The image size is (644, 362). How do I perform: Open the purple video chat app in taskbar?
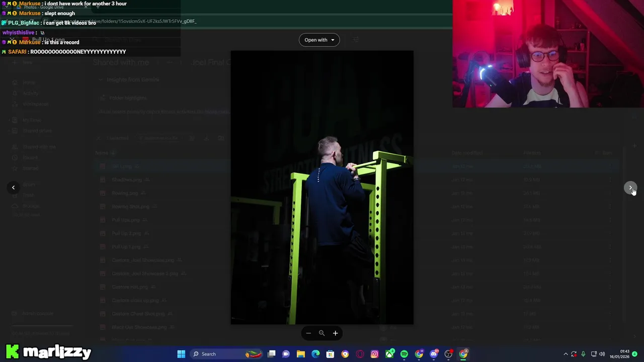[286, 354]
